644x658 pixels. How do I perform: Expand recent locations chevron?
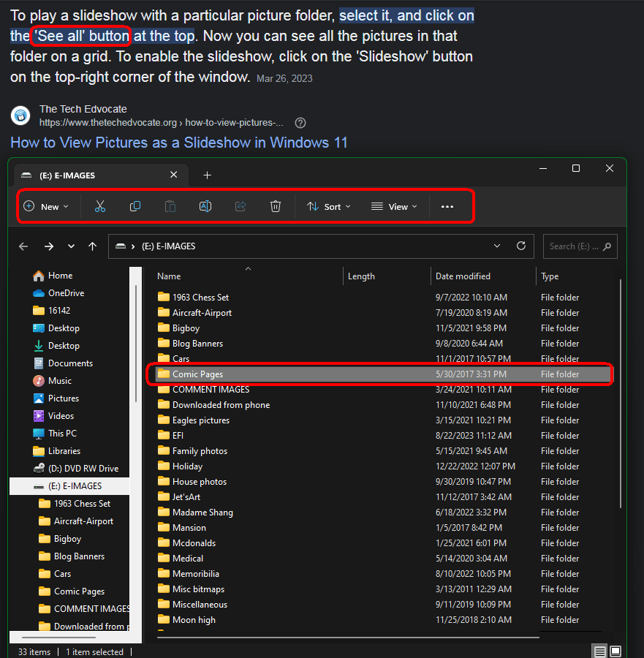[72, 246]
